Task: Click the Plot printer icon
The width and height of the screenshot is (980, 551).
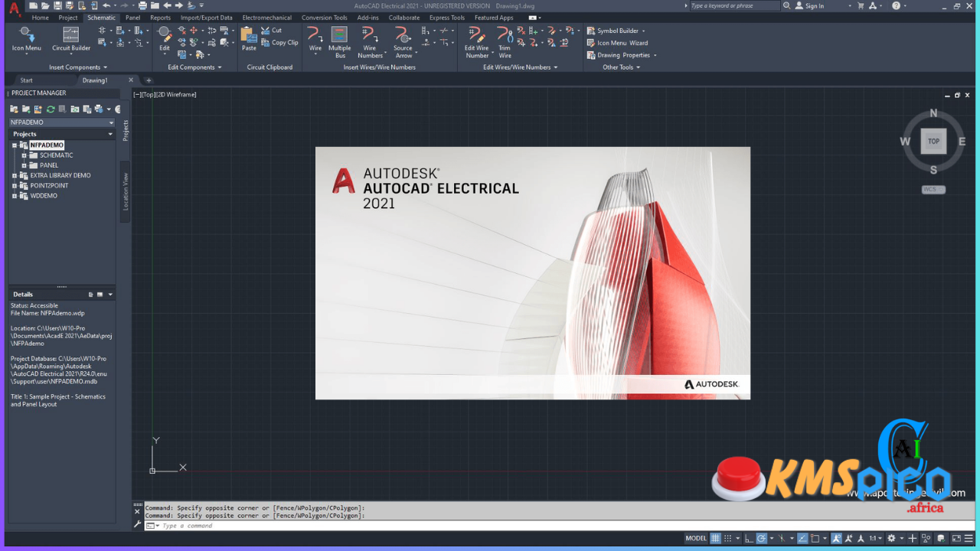Action: [142, 5]
